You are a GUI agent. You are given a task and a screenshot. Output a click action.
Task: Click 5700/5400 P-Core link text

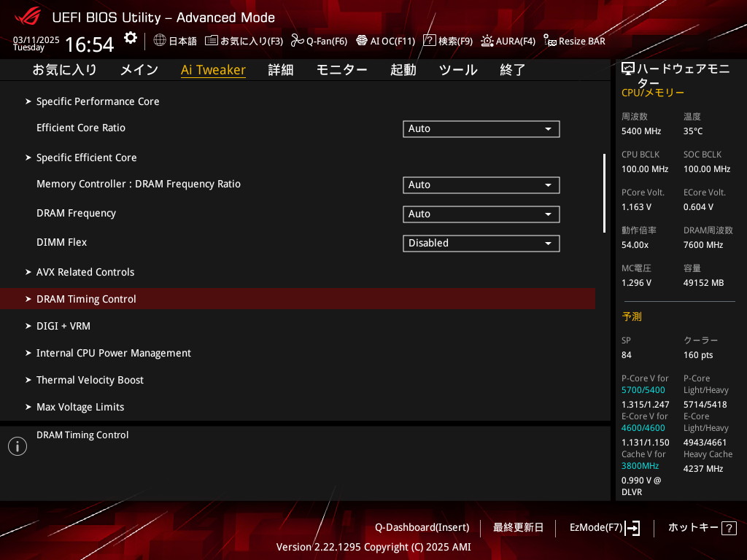click(643, 390)
